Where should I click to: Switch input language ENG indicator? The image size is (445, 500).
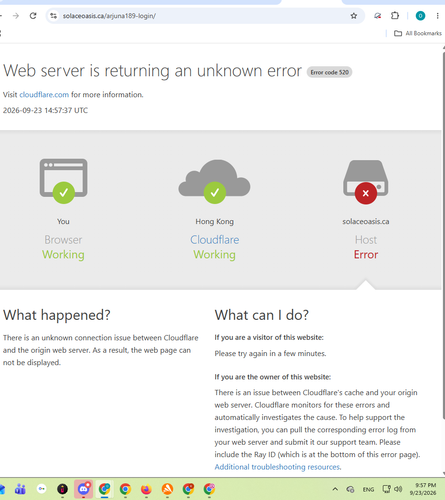tap(368, 489)
